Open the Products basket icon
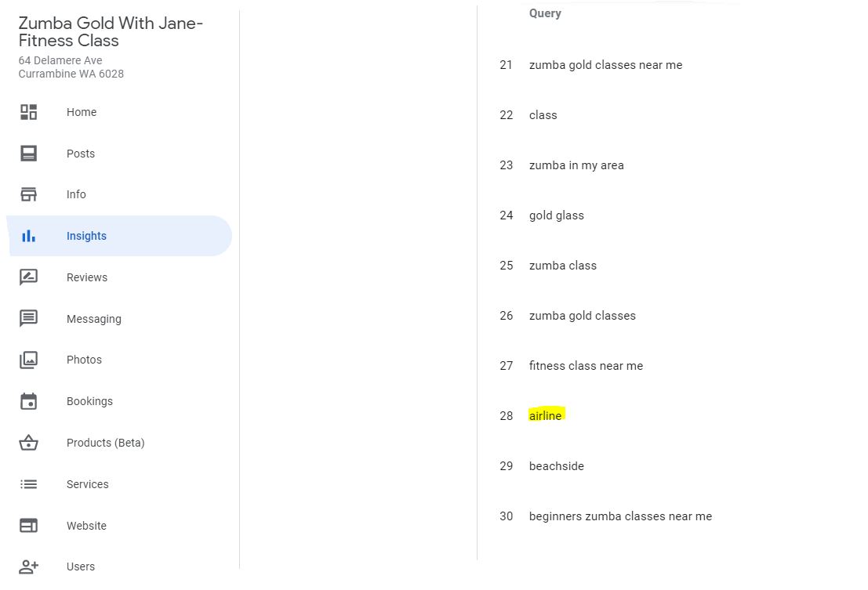 point(29,443)
